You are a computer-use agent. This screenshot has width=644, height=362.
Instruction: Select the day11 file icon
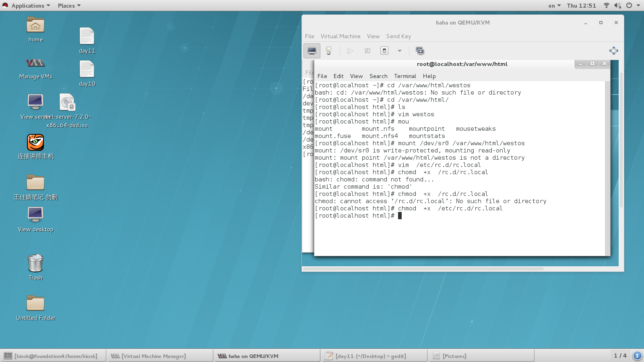87,40
